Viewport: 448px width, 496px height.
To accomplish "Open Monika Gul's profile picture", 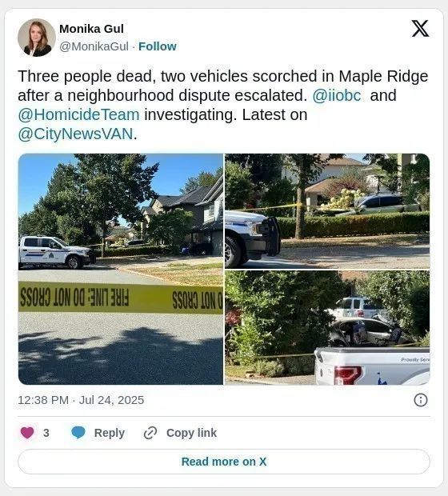I will pos(37,38).
